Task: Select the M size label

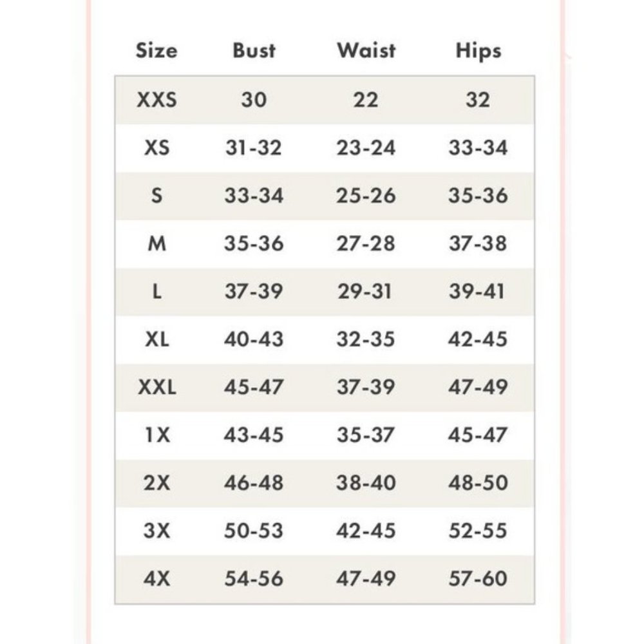Action: 156,243
